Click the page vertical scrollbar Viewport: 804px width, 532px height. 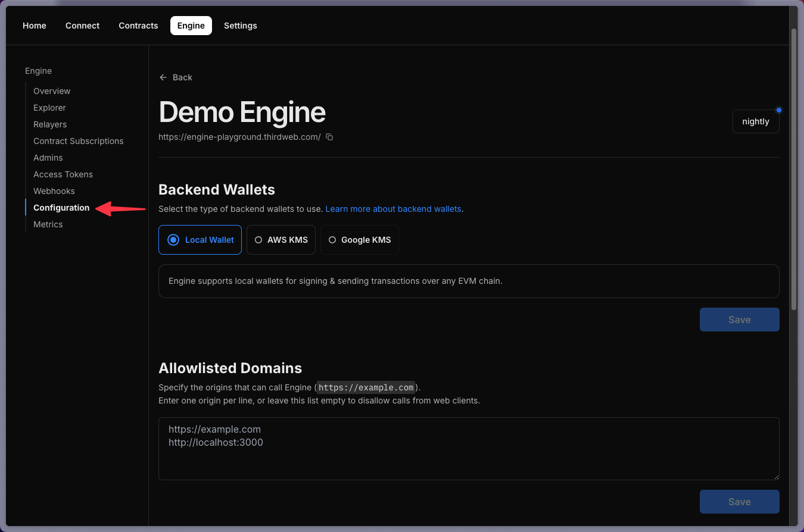tap(793, 170)
